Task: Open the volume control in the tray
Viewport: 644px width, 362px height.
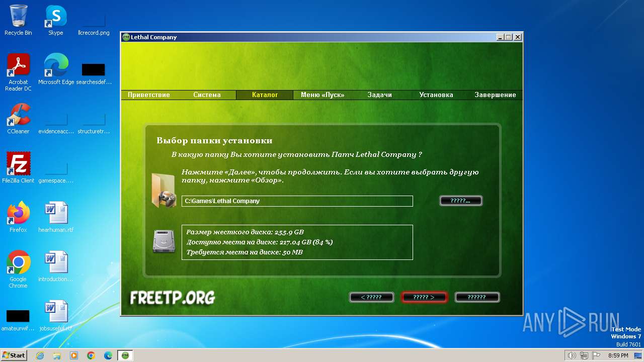Action: pos(572,355)
